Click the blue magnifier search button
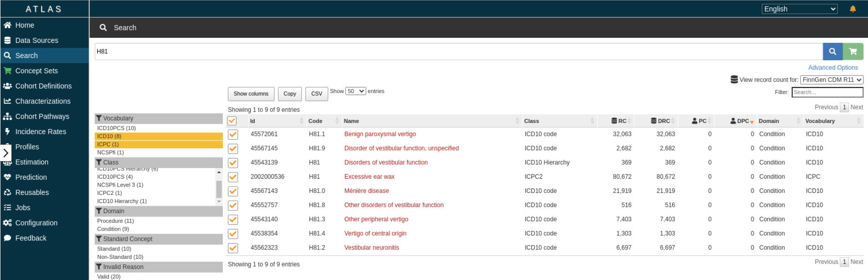868x280 pixels. [833, 52]
